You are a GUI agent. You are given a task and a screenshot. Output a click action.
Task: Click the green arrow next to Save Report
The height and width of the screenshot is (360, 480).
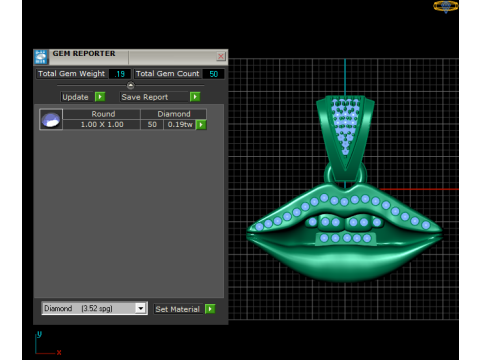[x=195, y=97]
